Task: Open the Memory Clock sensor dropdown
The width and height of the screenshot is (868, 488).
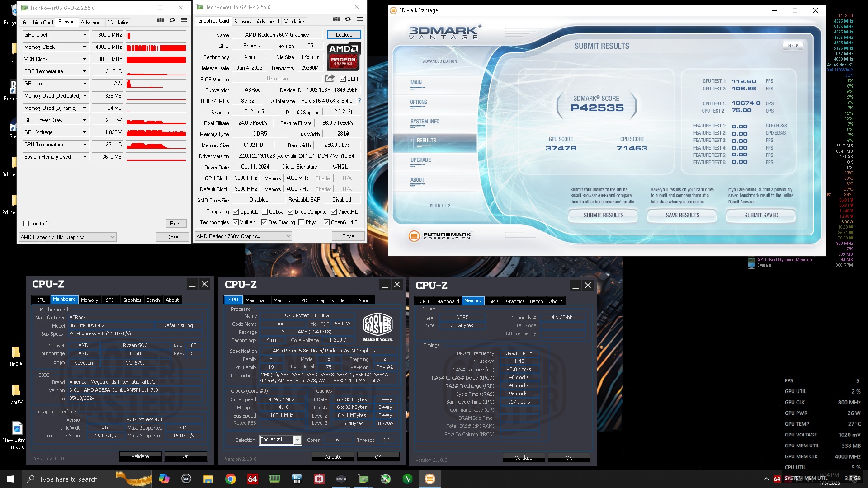Action: click(x=84, y=47)
